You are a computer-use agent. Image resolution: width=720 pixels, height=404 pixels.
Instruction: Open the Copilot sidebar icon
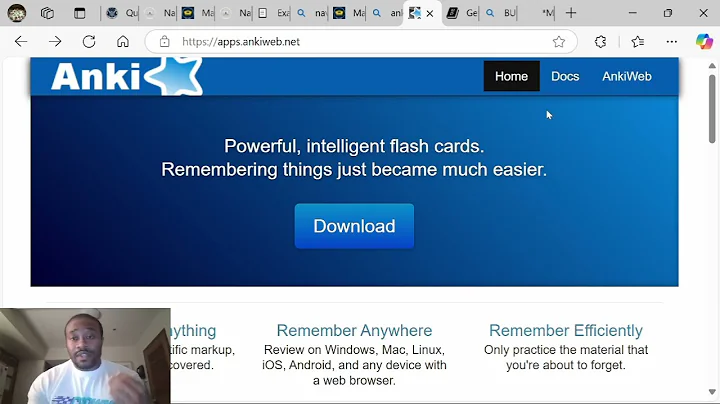(x=704, y=41)
